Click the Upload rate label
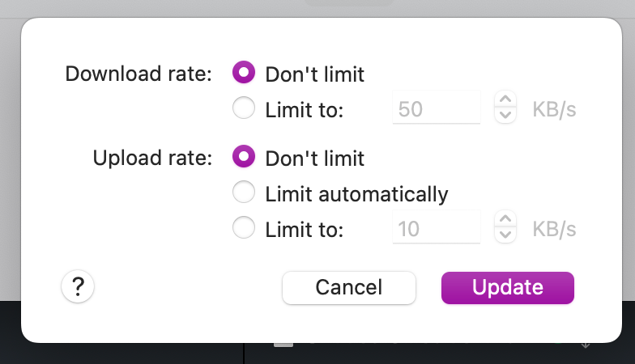The image size is (635, 364). 152,158
